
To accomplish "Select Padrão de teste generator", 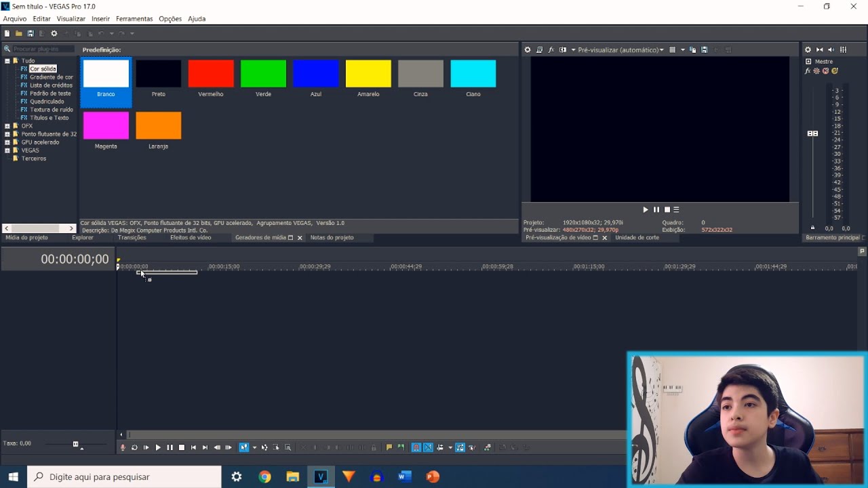I will pyautogui.click(x=50, y=94).
